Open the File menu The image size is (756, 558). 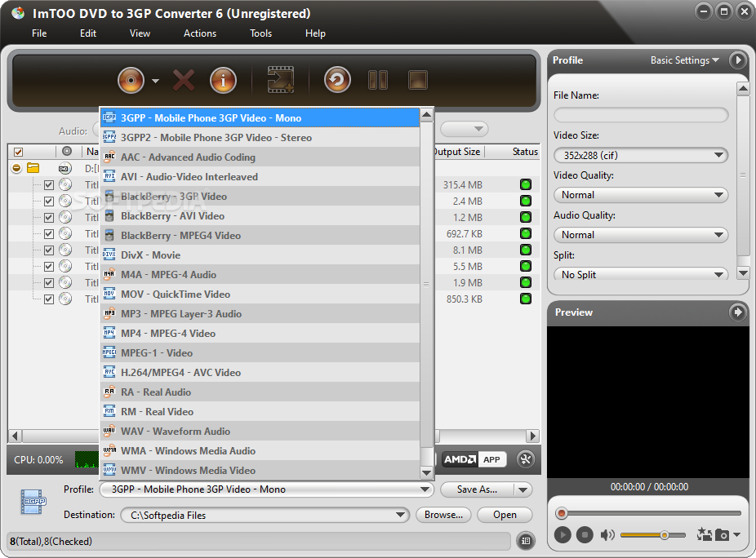pos(39,33)
